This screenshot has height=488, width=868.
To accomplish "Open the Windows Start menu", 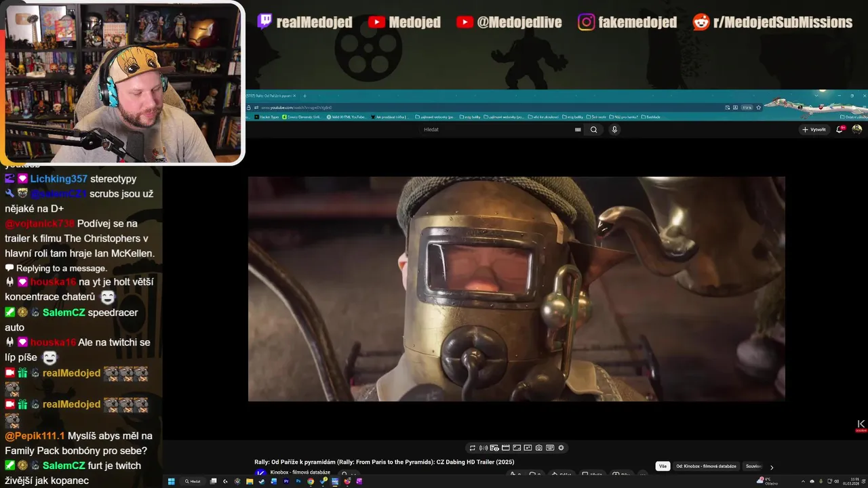I will click(x=171, y=481).
